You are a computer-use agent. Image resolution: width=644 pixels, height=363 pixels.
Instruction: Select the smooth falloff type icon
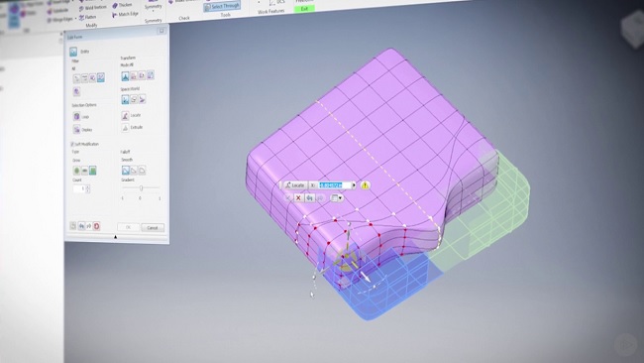pos(126,171)
